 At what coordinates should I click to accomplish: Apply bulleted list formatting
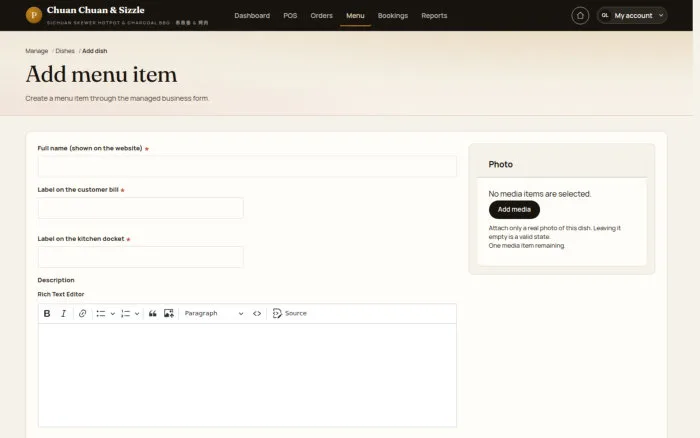(x=101, y=313)
